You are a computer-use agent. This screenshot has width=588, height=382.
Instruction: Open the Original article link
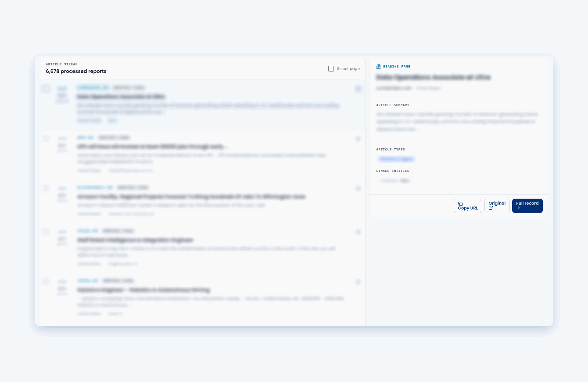(497, 206)
